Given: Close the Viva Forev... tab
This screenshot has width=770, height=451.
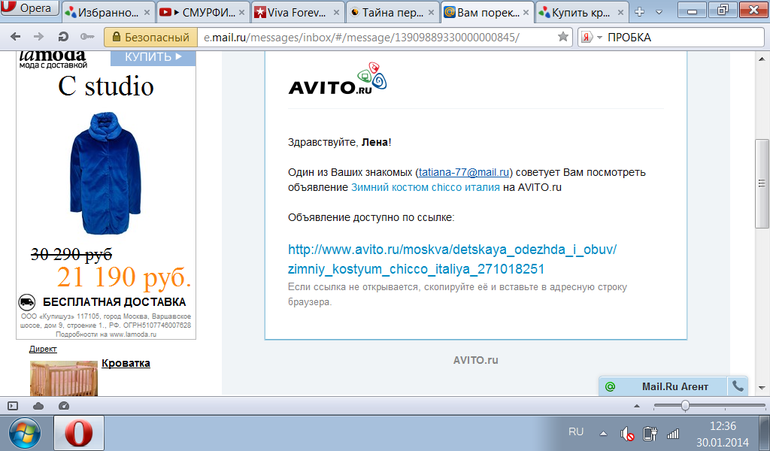Looking at the screenshot, I should 336,13.
